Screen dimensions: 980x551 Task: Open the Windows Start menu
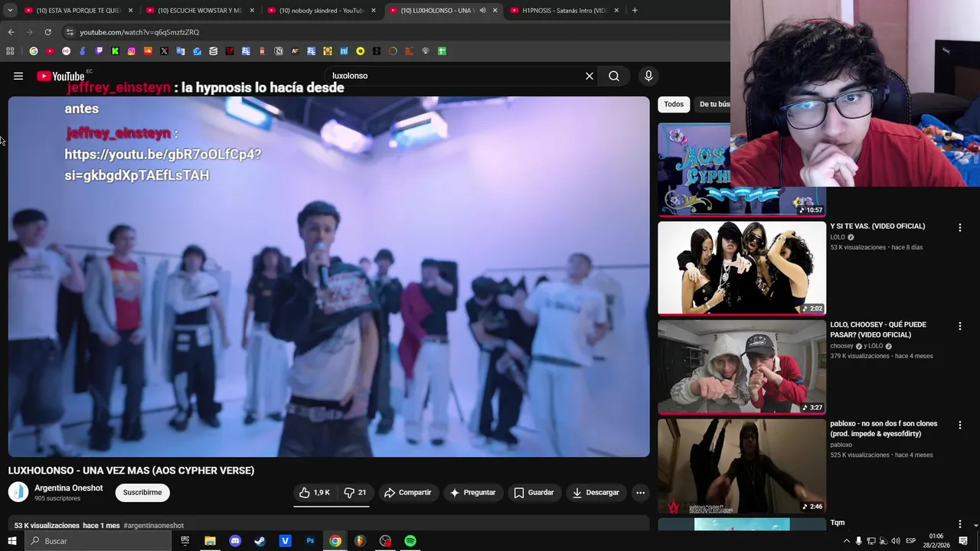11,541
